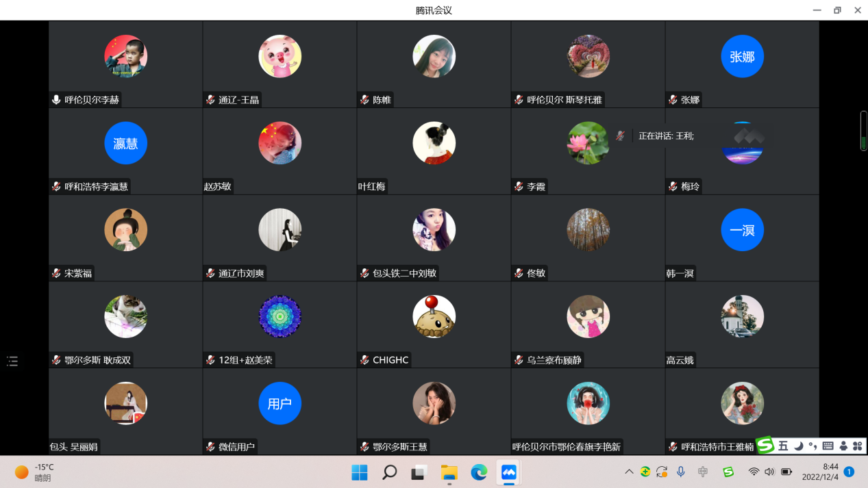Toggle the moon icon on IME toolbar

798,446
